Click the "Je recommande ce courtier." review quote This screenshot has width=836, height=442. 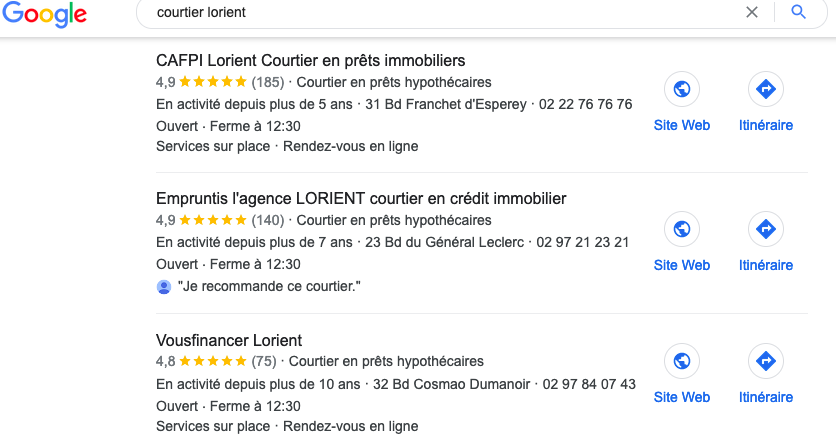pos(268,287)
